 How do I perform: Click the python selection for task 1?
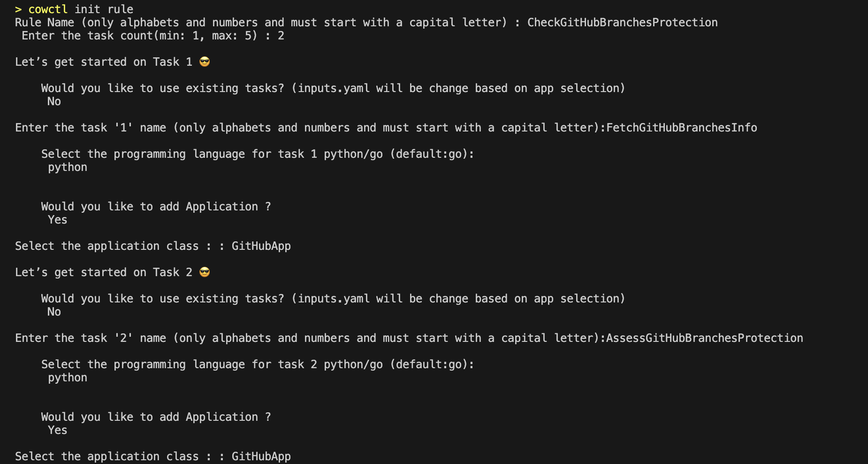click(68, 168)
